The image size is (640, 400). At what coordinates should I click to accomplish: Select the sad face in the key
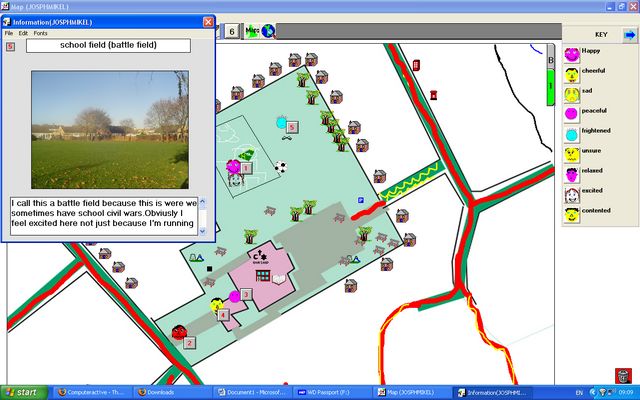[572, 95]
